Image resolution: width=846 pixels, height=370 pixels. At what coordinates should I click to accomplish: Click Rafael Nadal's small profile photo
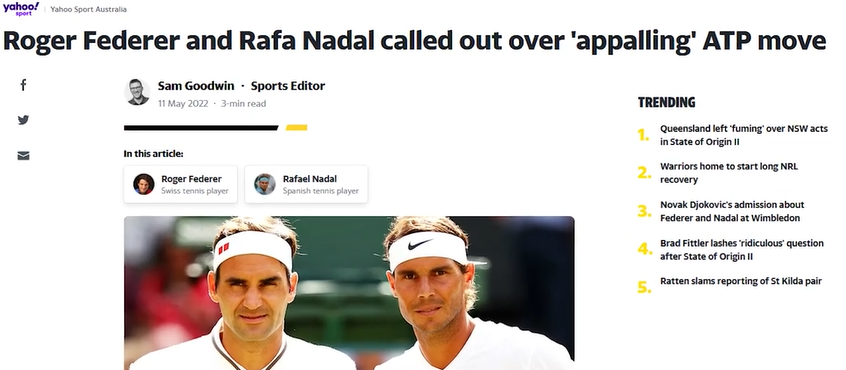265,184
